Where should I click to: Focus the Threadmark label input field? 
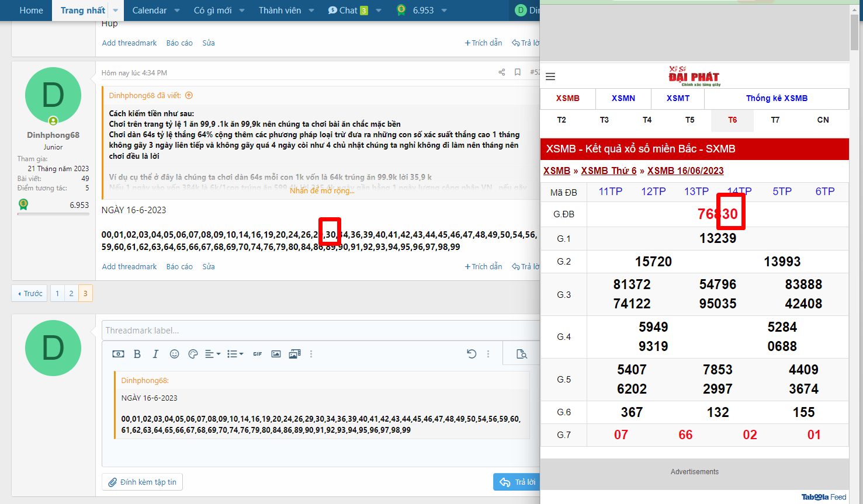(321, 331)
